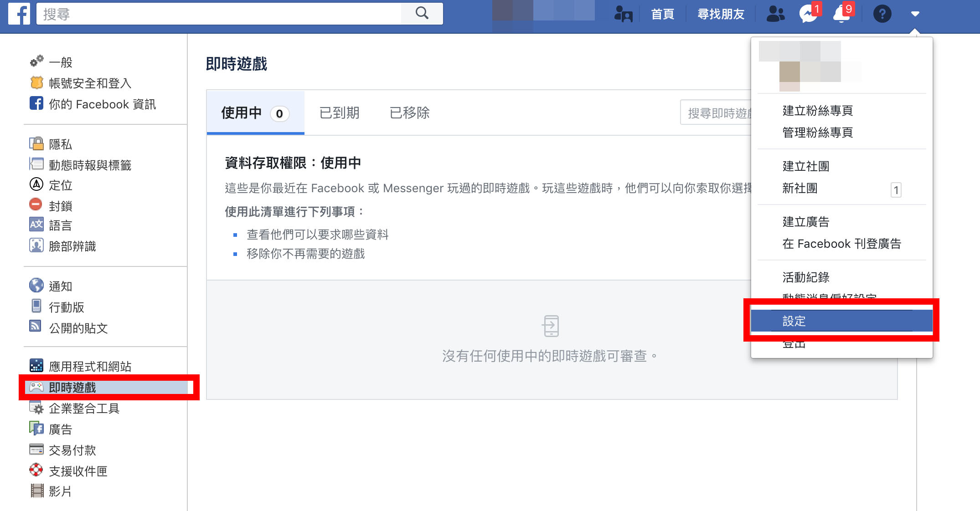The image size is (980, 511).
Task: Click the profile shortcut icon beside 首頁
Action: click(623, 14)
